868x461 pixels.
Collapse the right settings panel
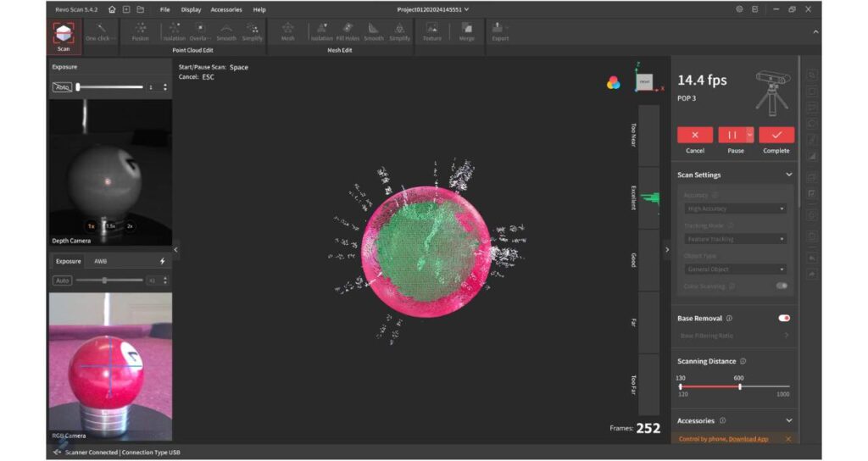667,250
